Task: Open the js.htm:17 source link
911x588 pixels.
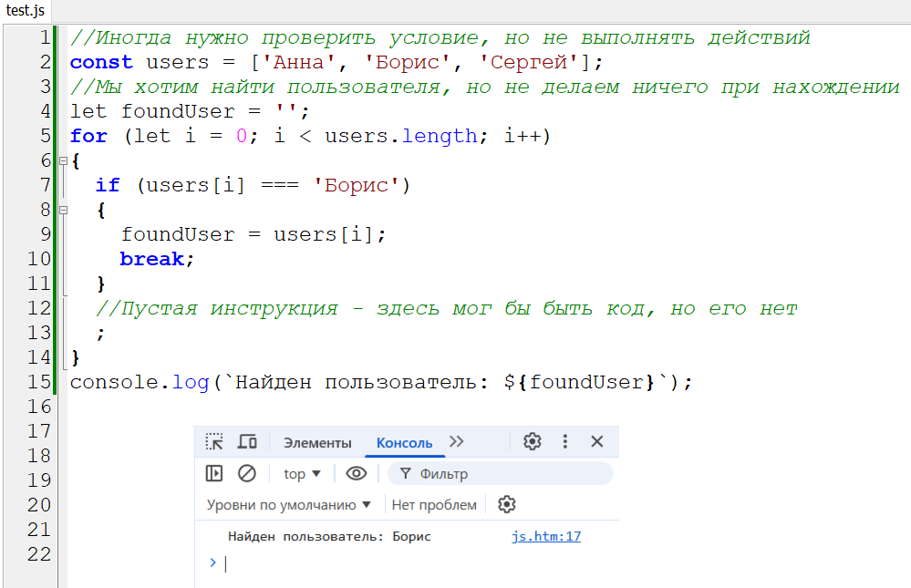Action: click(x=546, y=536)
